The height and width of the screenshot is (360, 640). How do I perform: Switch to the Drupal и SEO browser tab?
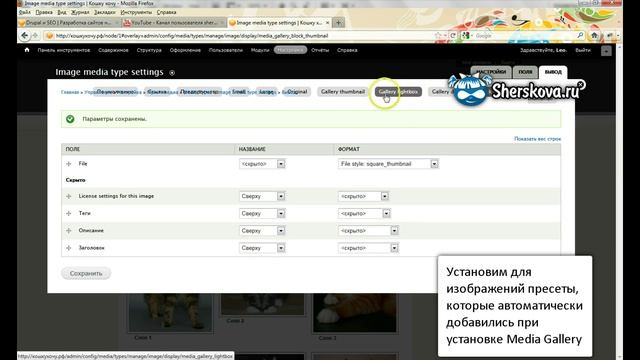pos(69,23)
